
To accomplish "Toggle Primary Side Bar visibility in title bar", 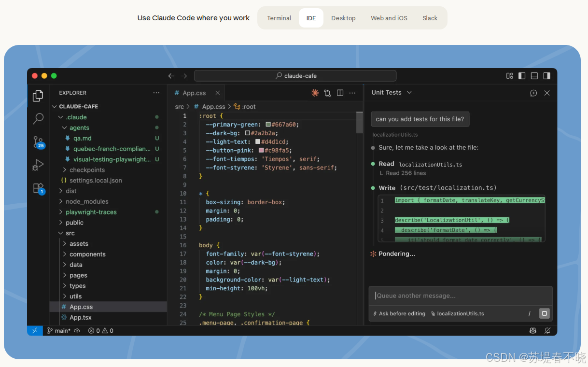I will coord(522,76).
